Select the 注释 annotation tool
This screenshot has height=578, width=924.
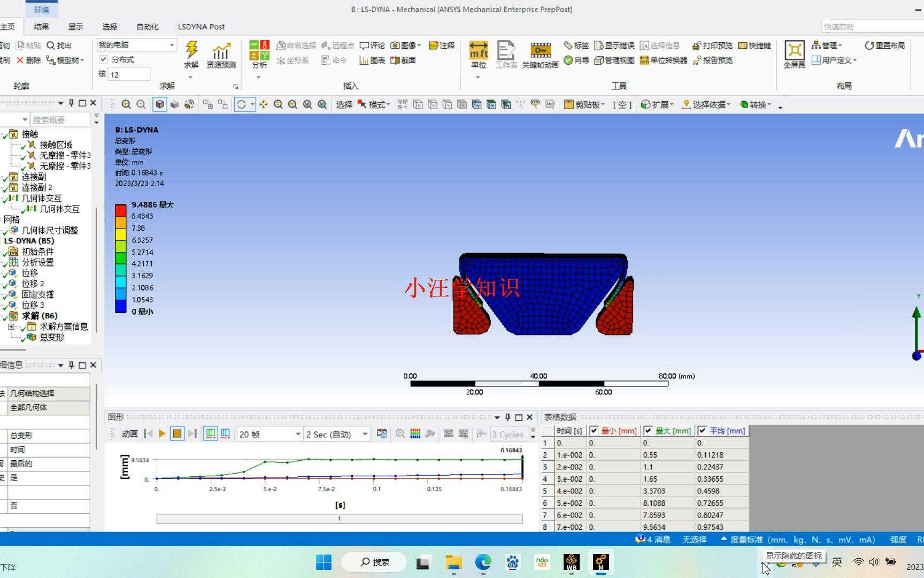point(442,45)
